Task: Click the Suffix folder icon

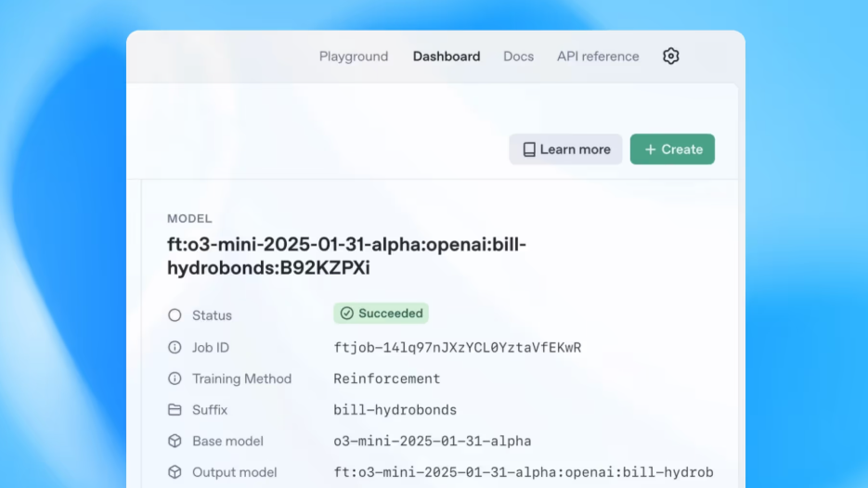Action: coord(175,409)
